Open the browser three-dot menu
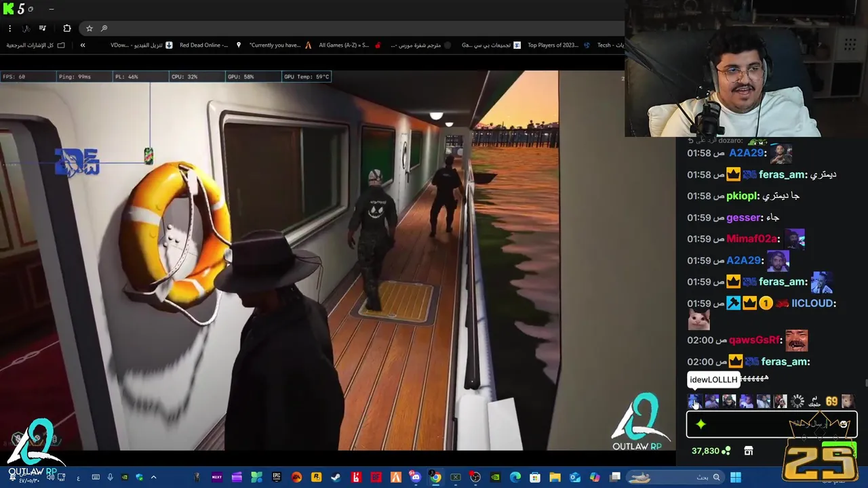Viewport: 868px width, 488px height. (x=9, y=28)
